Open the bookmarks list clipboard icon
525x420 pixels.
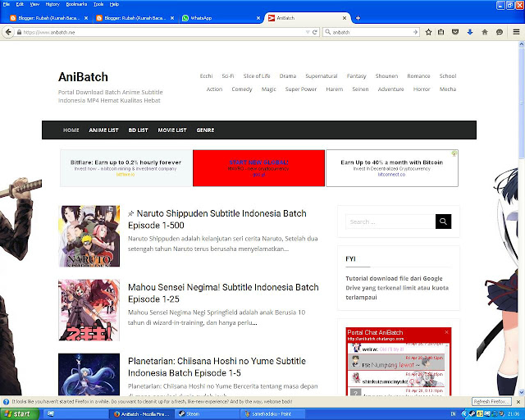[441, 32]
